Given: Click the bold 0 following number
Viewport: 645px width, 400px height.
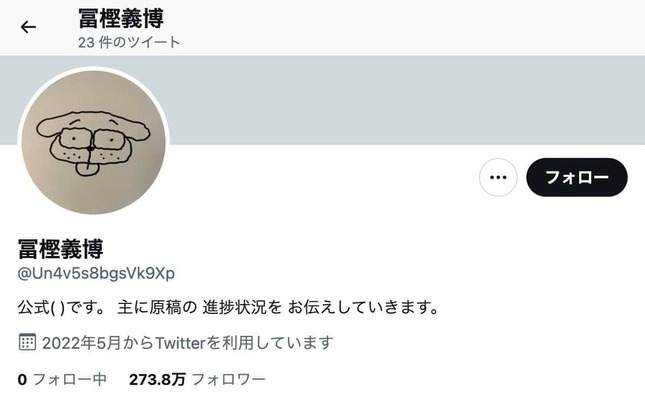Looking at the screenshot, I should pos(22,379).
